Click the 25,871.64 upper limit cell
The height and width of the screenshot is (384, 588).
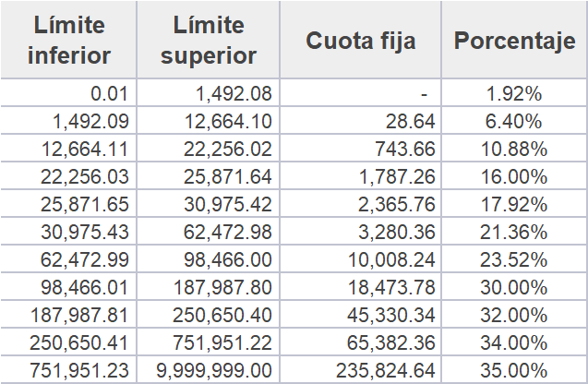pyautogui.click(x=209, y=176)
